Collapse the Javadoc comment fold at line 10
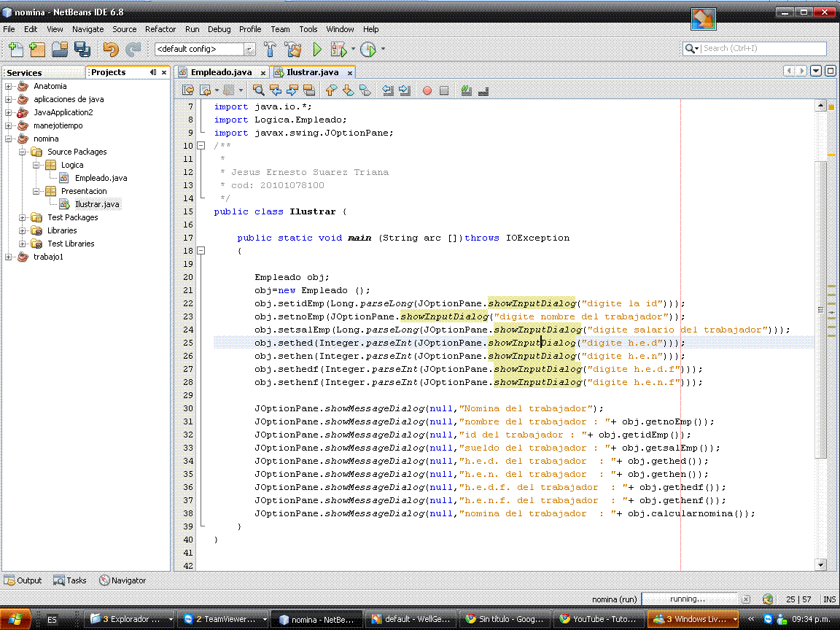Image resolution: width=840 pixels, height=630 pixels. pyautogui.click(x=201, y=146)
